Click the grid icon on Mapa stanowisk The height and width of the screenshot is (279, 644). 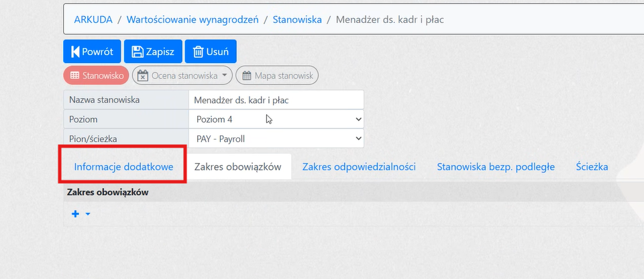[x=247, y=76]
